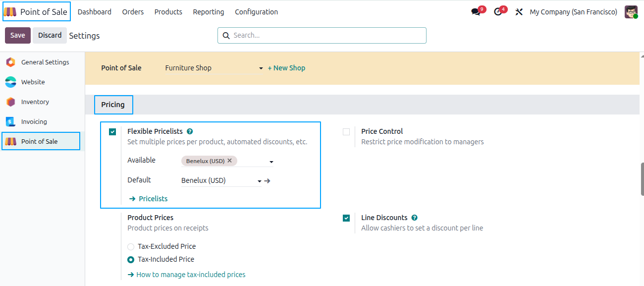Screen dimensions: 644x286
Task: Open How to manage tax-included prices link
Action: pos(187,275)
